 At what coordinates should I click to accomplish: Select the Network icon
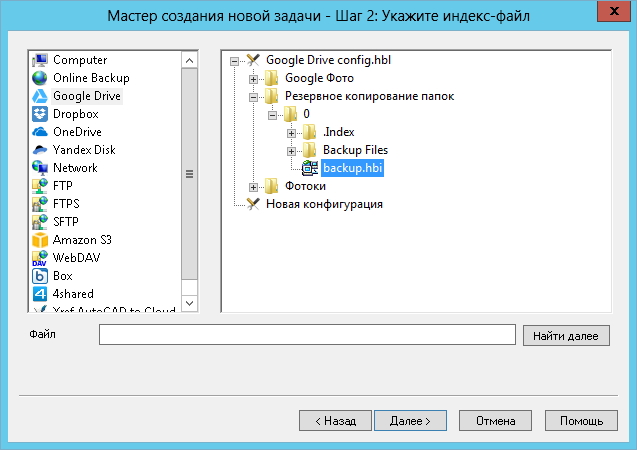[x=40, y=168]
